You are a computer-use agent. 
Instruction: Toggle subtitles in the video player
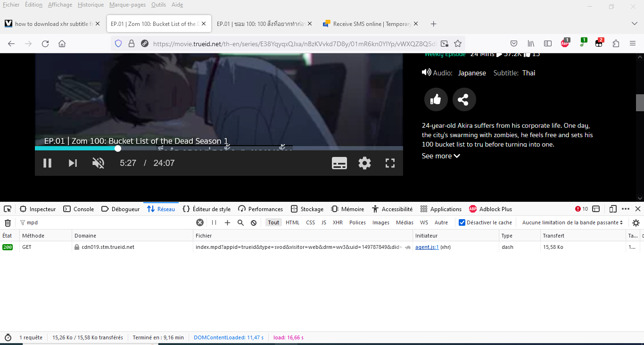[x=339, y=163]
